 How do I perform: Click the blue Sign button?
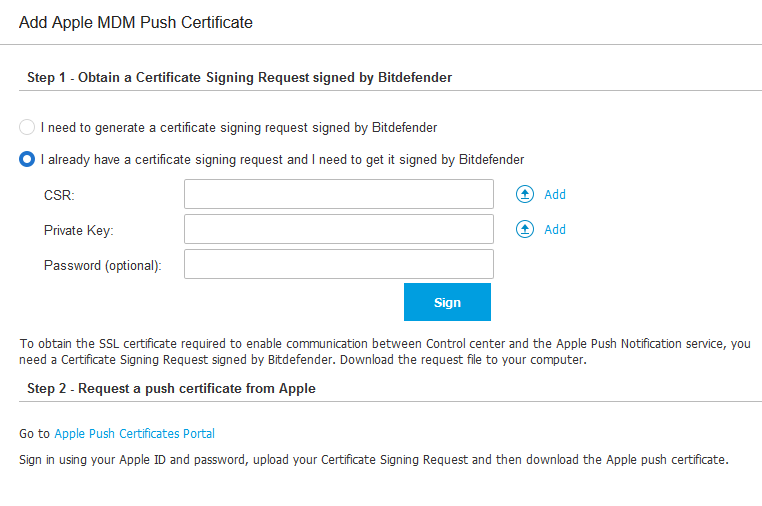pos(447,302)
